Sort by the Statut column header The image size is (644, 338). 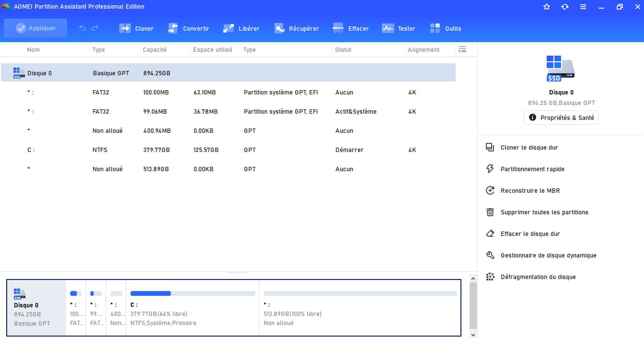(x=344, y=50)
